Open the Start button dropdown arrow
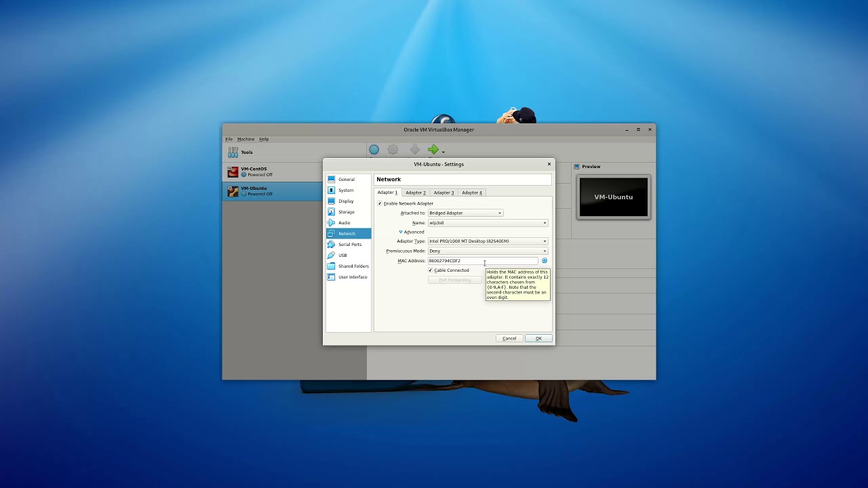Viewport: 868px width, 488px height. [443, 152]
